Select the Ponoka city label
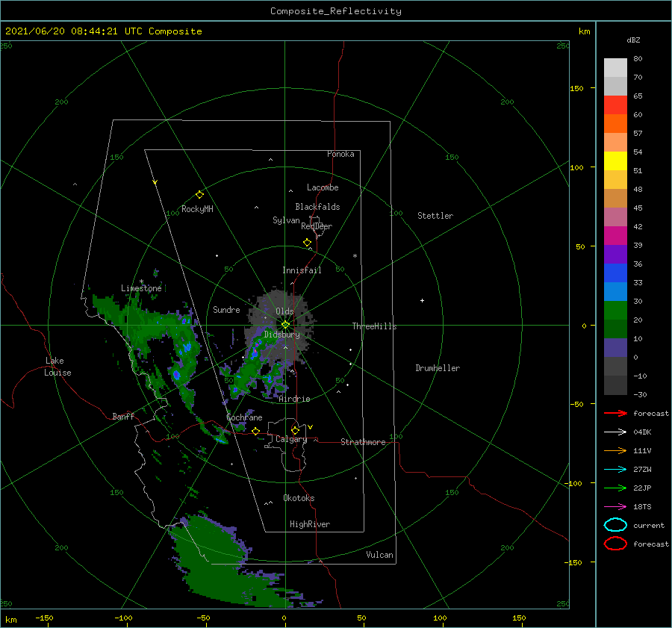The image size is (672, 628). (340, 154)
